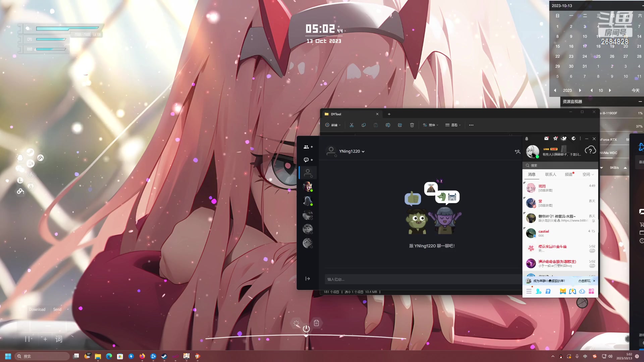This screenshot has width=644, height=362.
Task: Share the selected item in DYTool explorer
Action: pos(400,125)
